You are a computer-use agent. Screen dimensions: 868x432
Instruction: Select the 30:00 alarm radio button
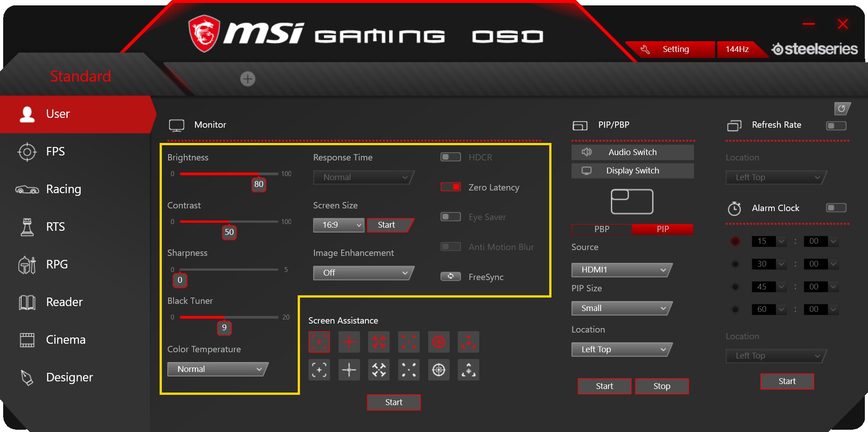click(735, 264)
